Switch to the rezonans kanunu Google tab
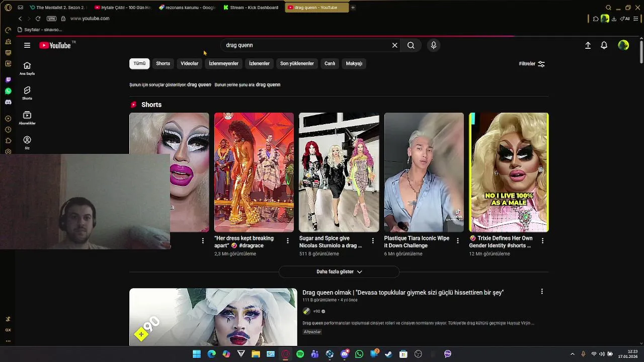Screen dimensions: 644x362 coord(187,8)
